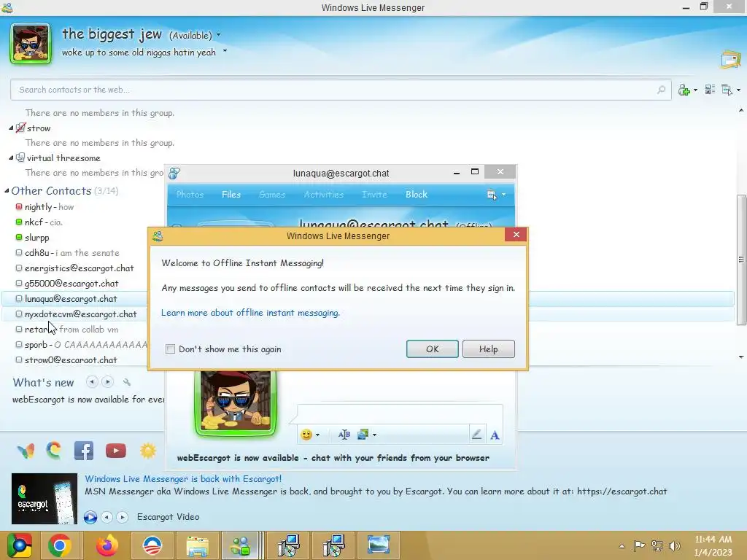
Task: Open the status dropdown next to (Available)
Action: point(219,35)
